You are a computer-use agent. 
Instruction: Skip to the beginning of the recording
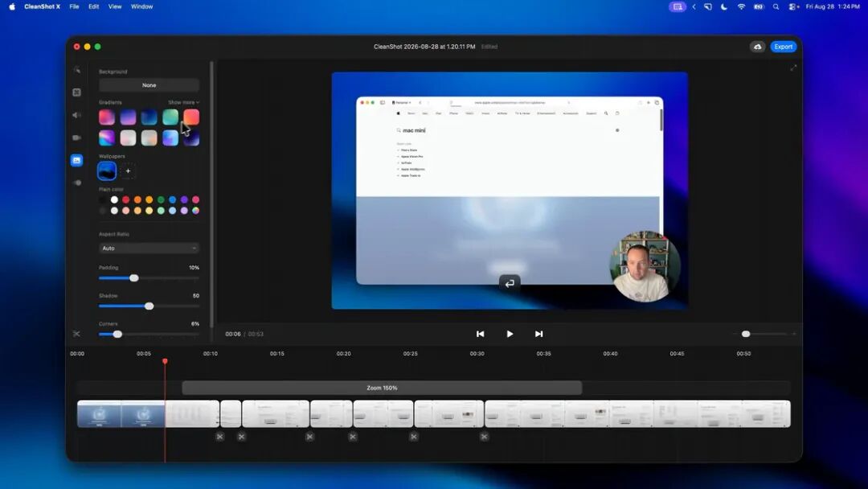pyautogui.click(x=480, y=334)
